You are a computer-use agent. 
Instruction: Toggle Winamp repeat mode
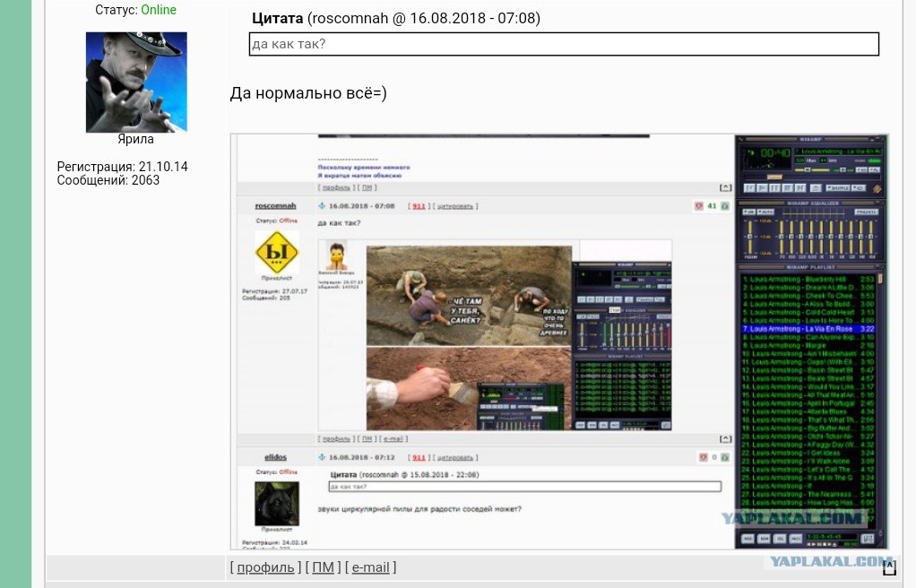coord(858,187)
